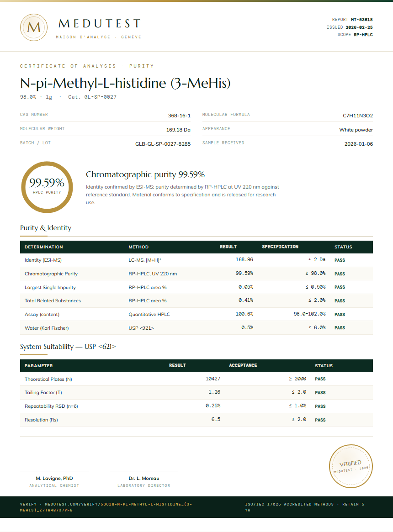Click PASS status in Water (Karl Fischer) row

[340, 328]
